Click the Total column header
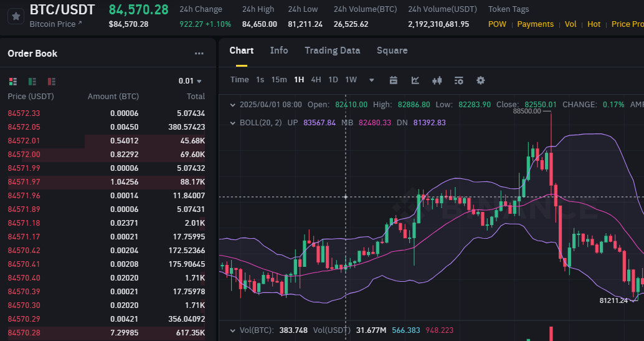The height and width of the screenshot is (341, 644). pos(196,97)
